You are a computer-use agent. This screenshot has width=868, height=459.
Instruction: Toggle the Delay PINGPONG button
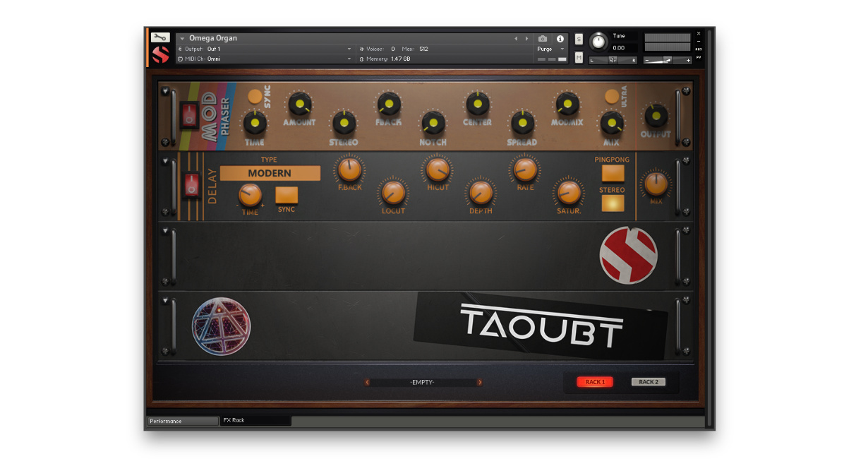(x=613, y=174)
